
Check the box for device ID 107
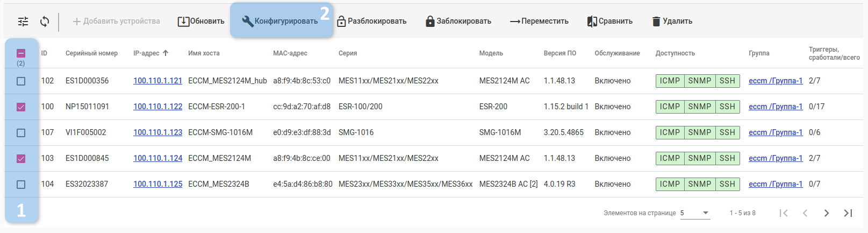(21, 133)
